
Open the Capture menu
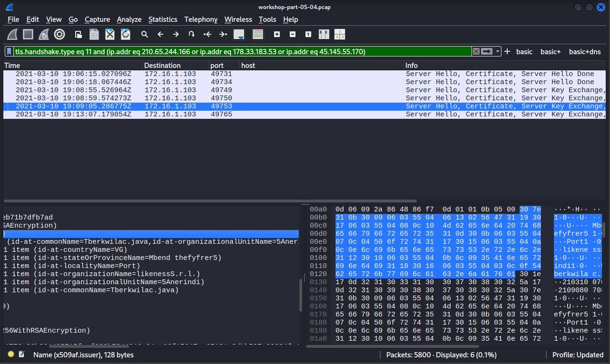(97, 19)
